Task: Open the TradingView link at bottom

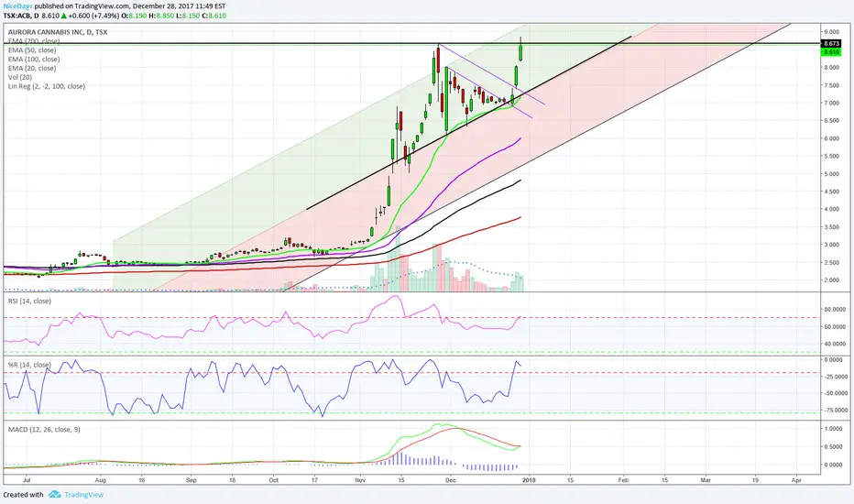Action: (84, 495)
